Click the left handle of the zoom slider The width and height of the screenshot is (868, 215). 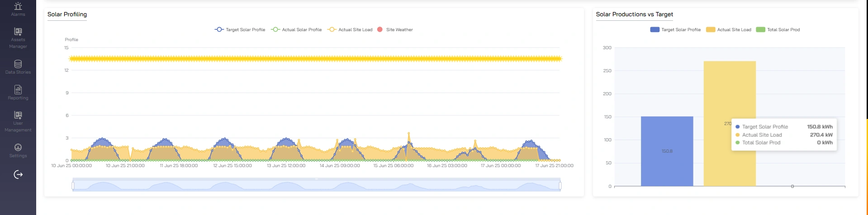tap(73, 186)
